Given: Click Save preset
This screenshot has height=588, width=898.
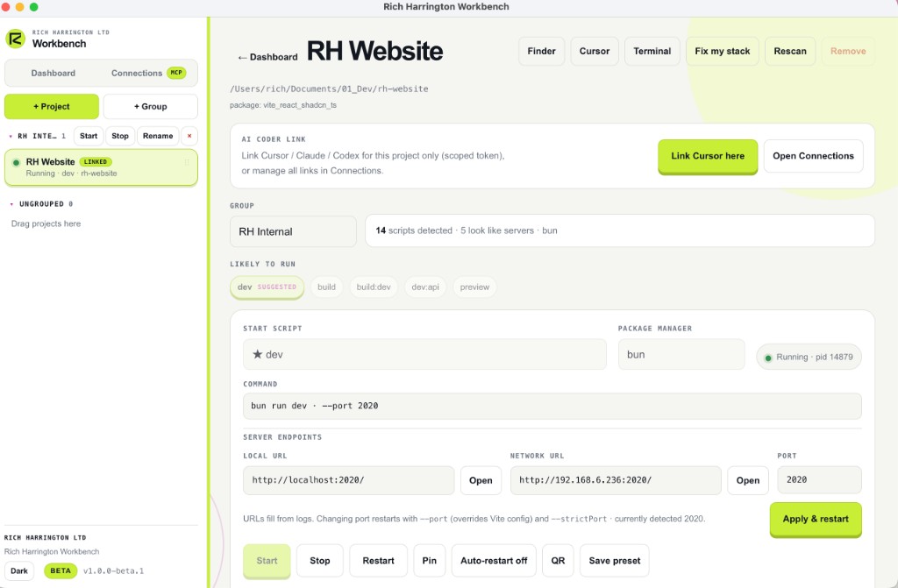Looking at the screenshot, I should (615, 561).
